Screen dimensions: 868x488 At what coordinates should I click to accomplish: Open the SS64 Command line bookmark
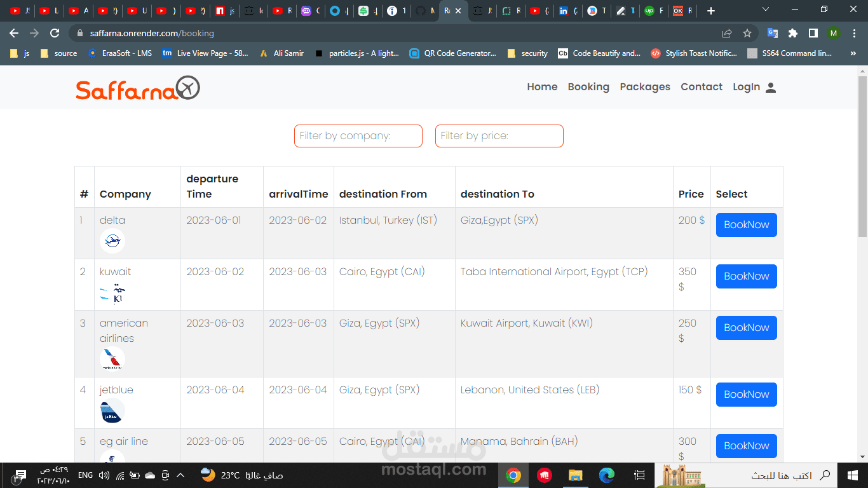click(x=790, y=53)
